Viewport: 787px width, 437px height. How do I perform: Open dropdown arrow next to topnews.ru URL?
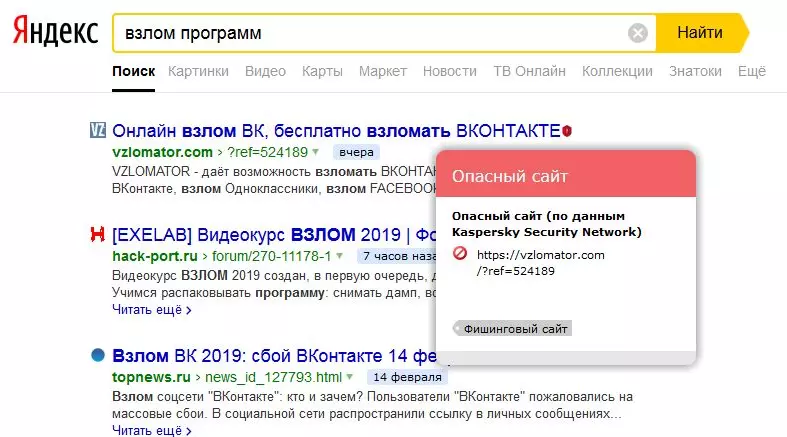(x=348, y=377)
